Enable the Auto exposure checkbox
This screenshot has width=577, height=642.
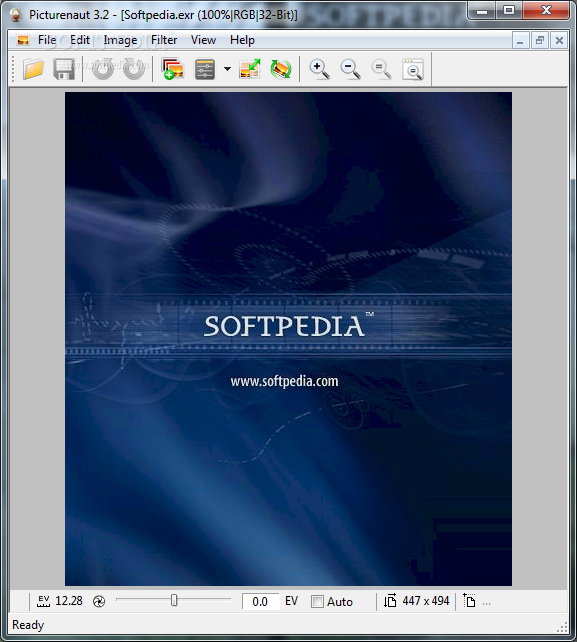(317, 601)
